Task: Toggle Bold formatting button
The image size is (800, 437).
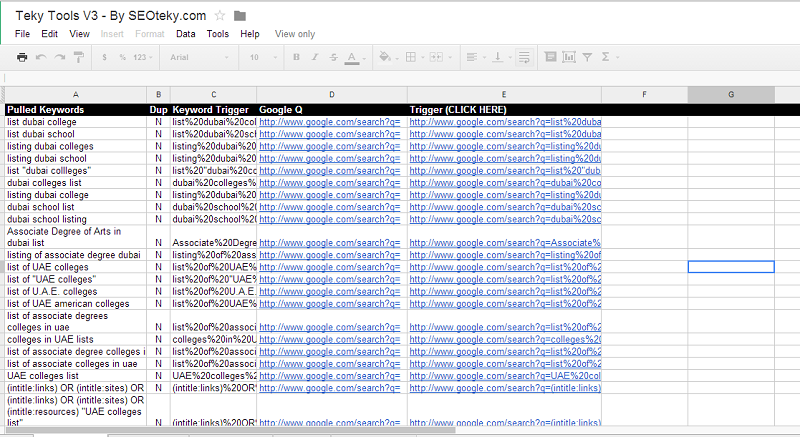Action: pos(296,57)
